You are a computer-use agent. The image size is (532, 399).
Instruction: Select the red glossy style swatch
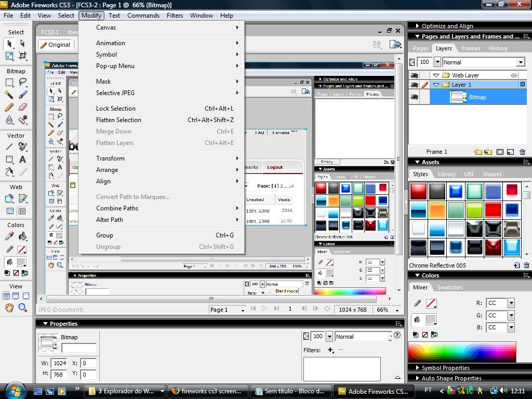[x=418, y=191]
